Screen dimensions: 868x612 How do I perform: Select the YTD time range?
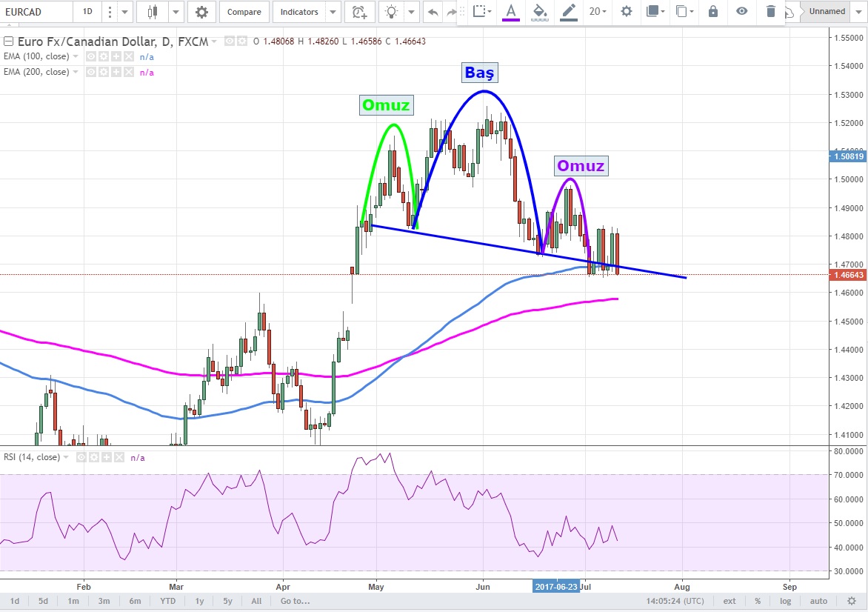pyautogui.click(x=167, y=601)
